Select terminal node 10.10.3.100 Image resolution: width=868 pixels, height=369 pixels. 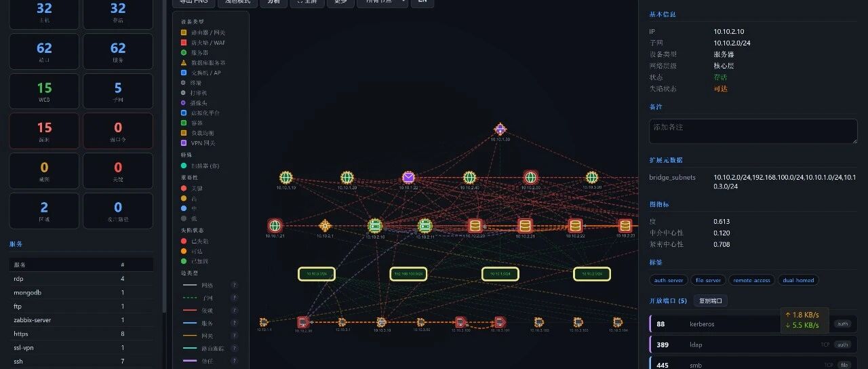pos(460,322)
